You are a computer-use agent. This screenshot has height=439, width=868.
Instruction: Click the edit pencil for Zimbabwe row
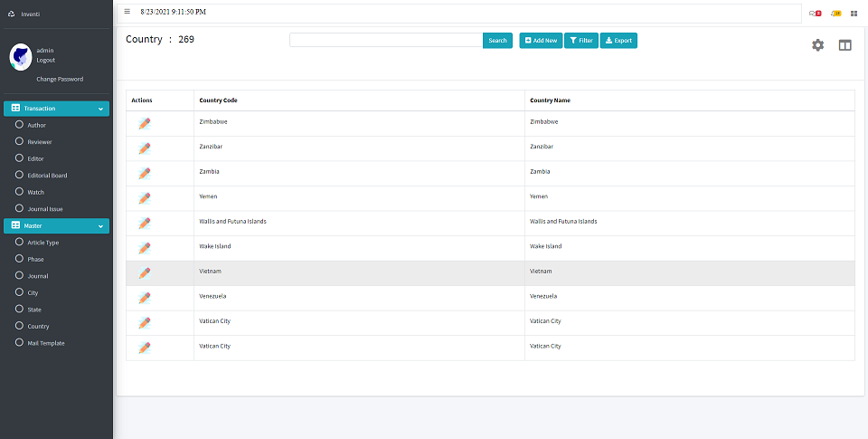[144, 124]
